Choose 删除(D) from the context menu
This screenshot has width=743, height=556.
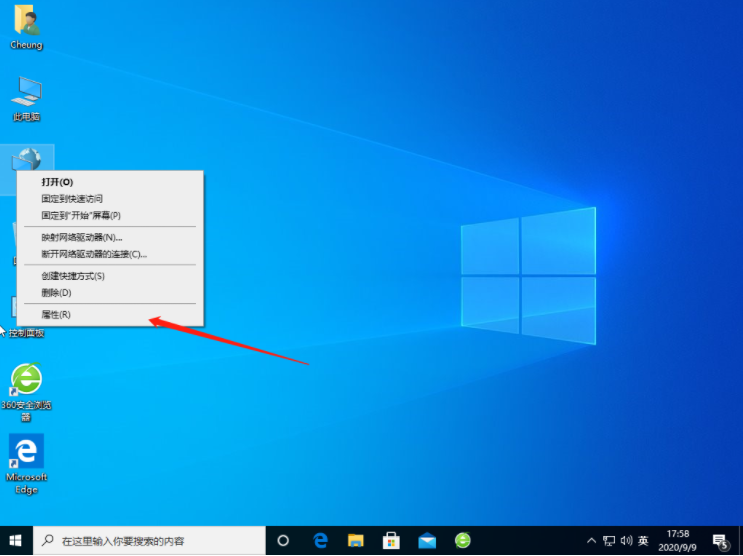(x=57, y=293)
